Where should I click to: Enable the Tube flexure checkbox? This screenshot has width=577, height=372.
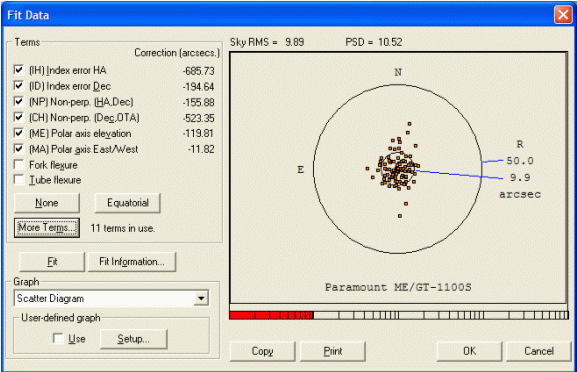coord(18,180)
